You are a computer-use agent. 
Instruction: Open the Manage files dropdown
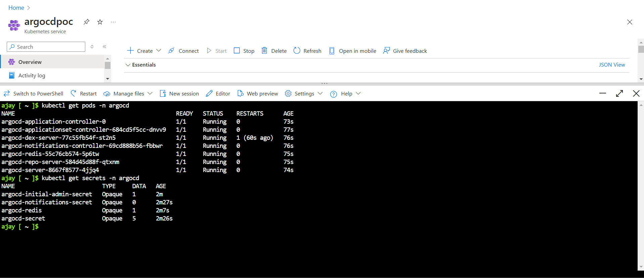pyautogui.click(x=128, y=94)
